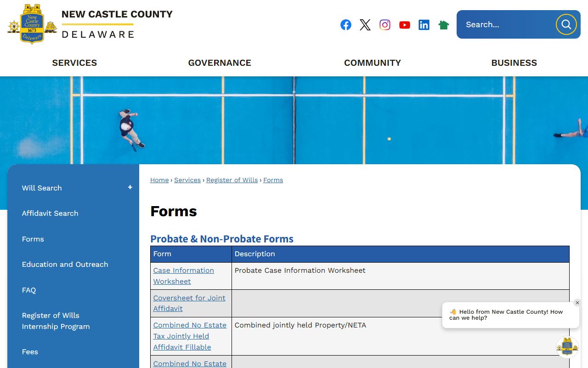The width and height of the screenshot is (588, 368).
Task: Open Combined No Estate Tax Jointly Held Affidavit Fillable
Action: [x=190, y=336]
